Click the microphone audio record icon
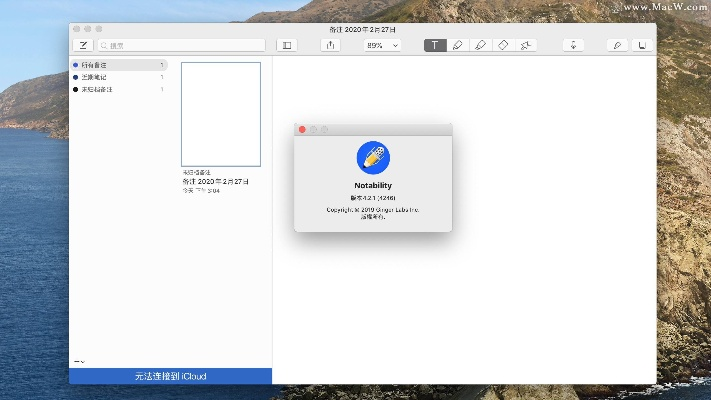 tap(574, 45)
